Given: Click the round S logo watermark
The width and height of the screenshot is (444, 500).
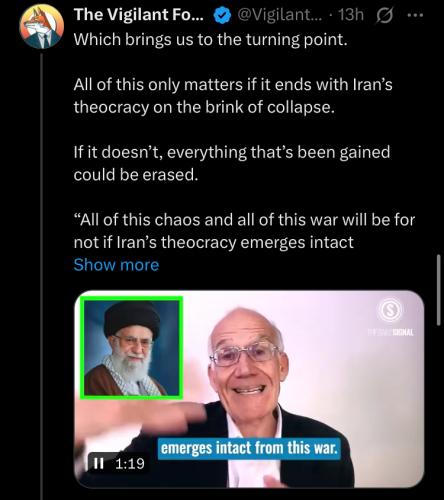Looking at the screenshot, I should point(390,310).
